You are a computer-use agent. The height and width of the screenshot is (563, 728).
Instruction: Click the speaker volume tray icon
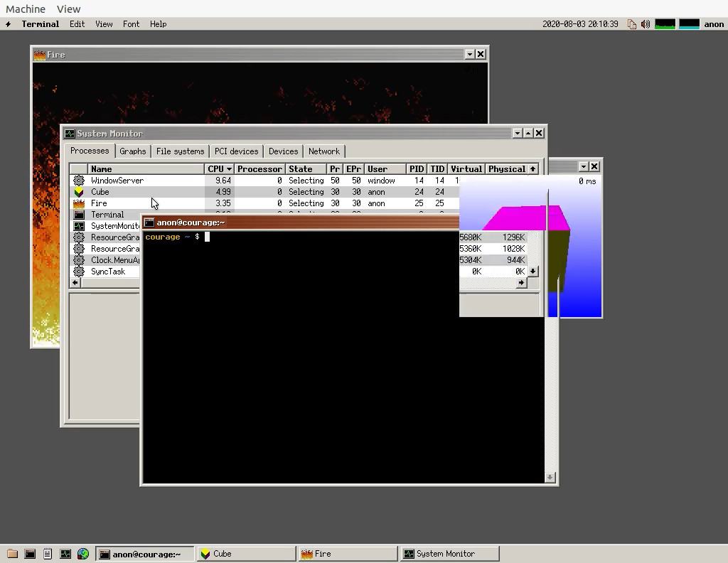pos(646,24)
